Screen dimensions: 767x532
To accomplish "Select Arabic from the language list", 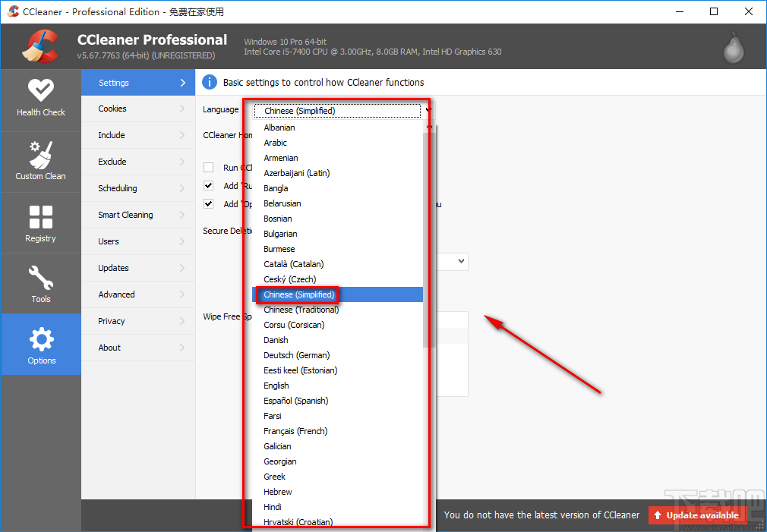I will pos(337,143).
